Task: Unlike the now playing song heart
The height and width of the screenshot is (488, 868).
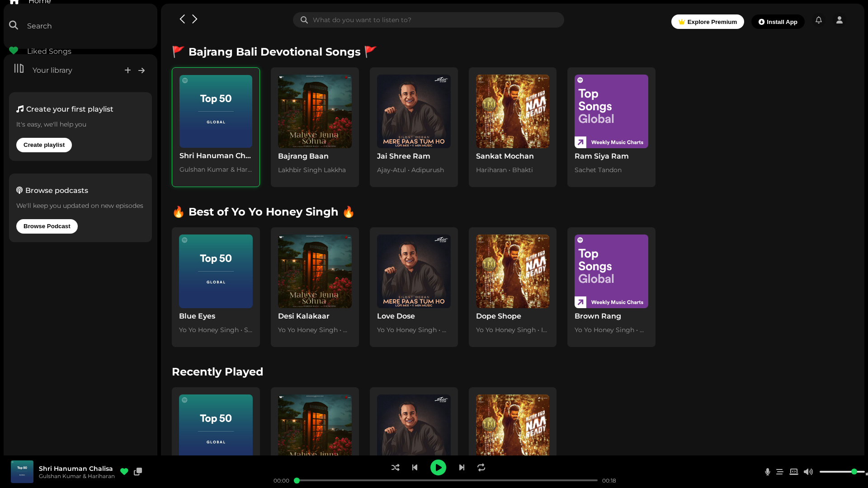Action: pos(124,472)
